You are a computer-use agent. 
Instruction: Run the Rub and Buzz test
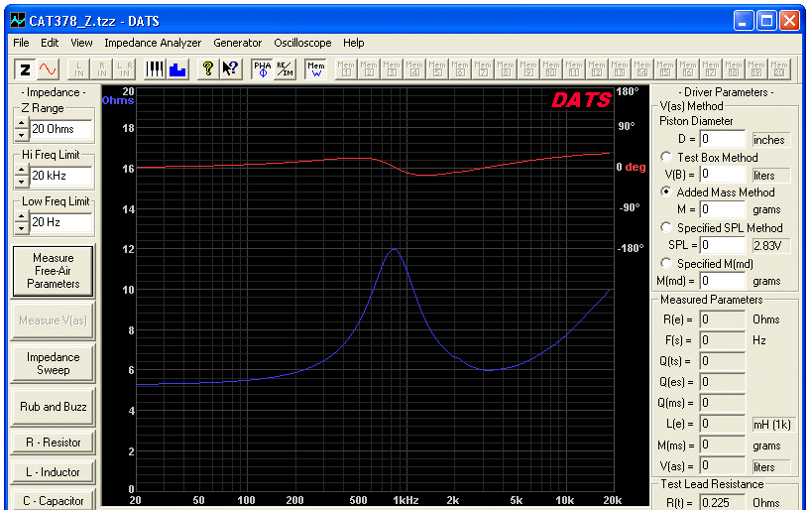click(54, 407)
